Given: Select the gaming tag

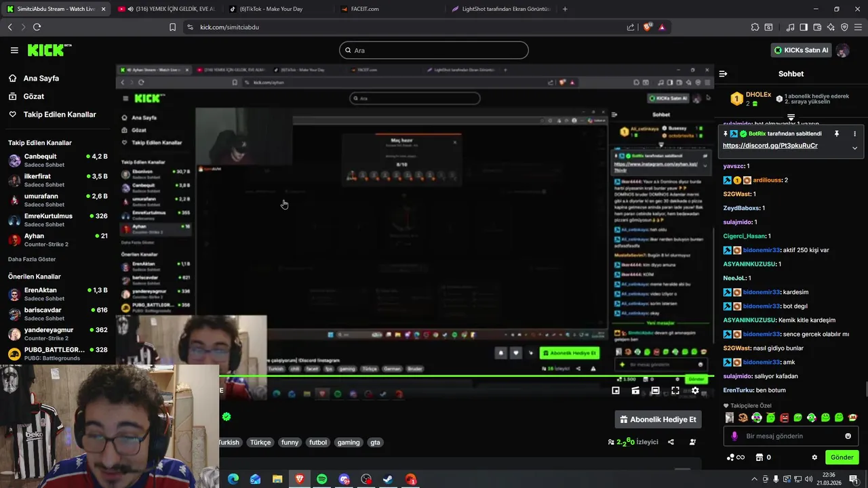Looking at the screenshot, I should (x=349, y=442).
